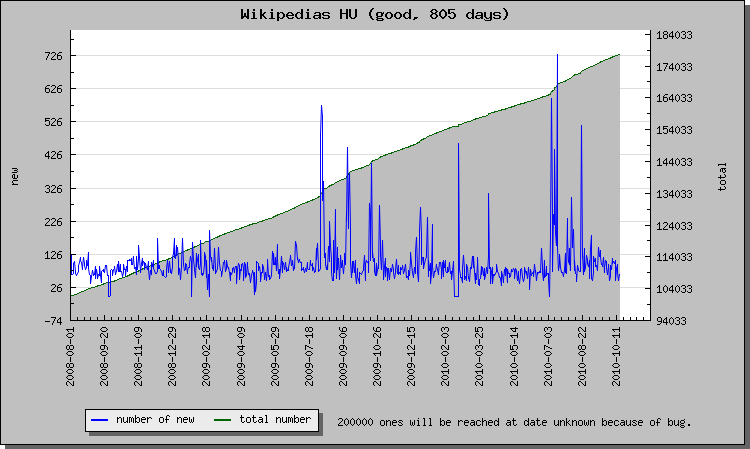The image size is (750, 449).
Task: Click the left y-axis label '326'
Action: [x=54, y=189]
